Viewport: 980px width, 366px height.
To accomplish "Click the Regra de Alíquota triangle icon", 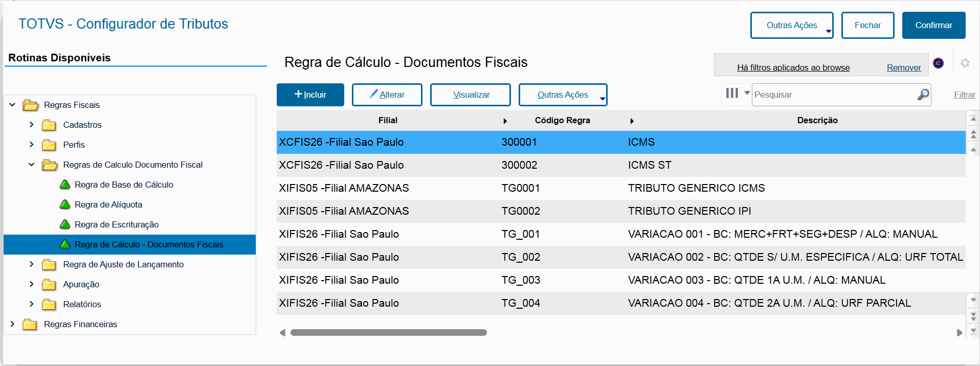I will (65, 204).
